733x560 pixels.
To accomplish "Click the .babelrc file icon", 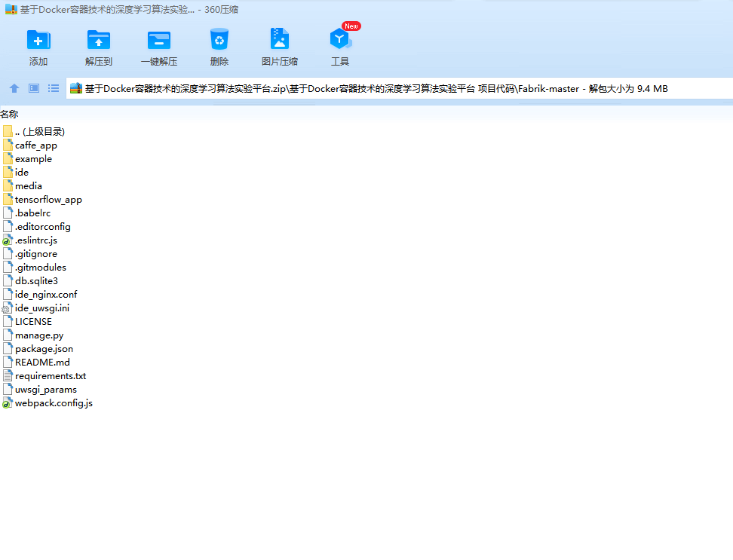I will point(8,213).
